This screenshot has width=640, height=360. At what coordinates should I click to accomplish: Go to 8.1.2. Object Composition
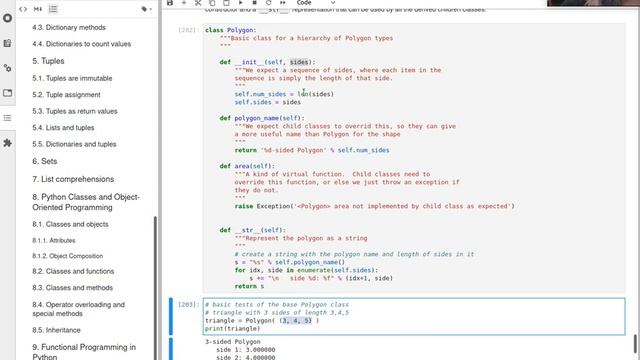click(67, 256)
